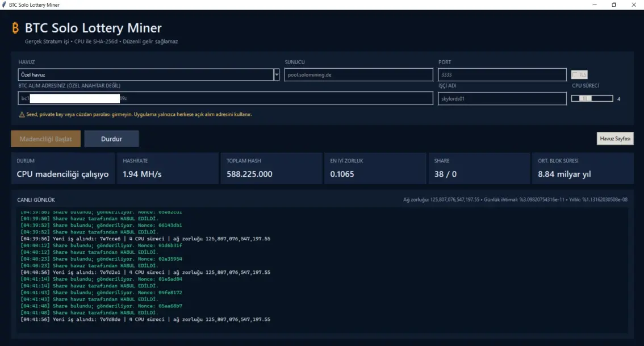Click the feather app icon in title bar
Viewport: 644px width, 346px height.
(x=4, y=5)
